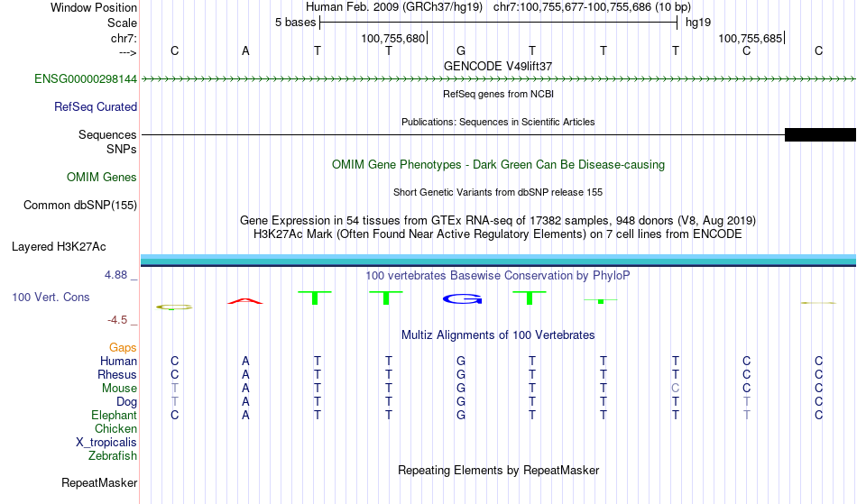Click the Scale row label
The width and height of the screenshot is (857, 504).
pos(123,23)
